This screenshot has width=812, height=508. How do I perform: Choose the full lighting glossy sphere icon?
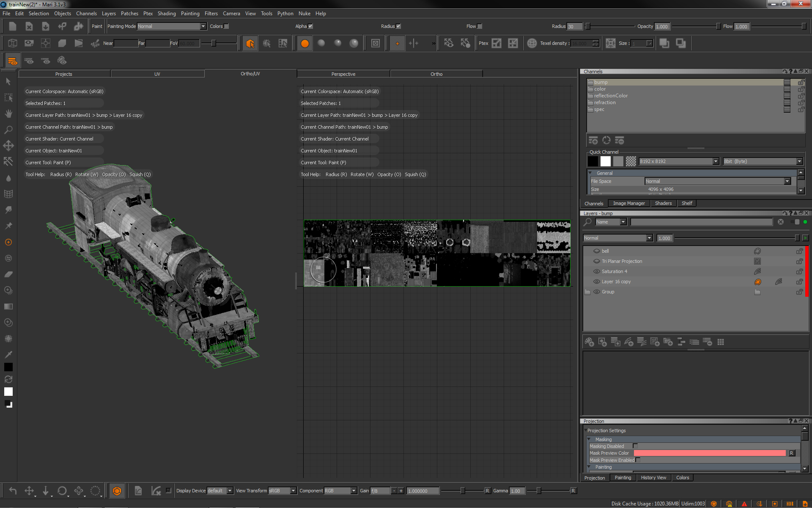tap(354, 43)
